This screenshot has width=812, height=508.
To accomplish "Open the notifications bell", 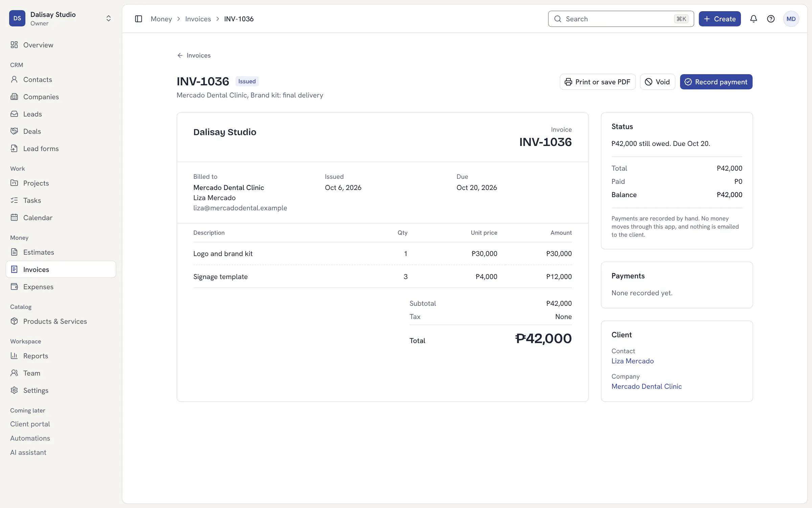I will 753,19.
